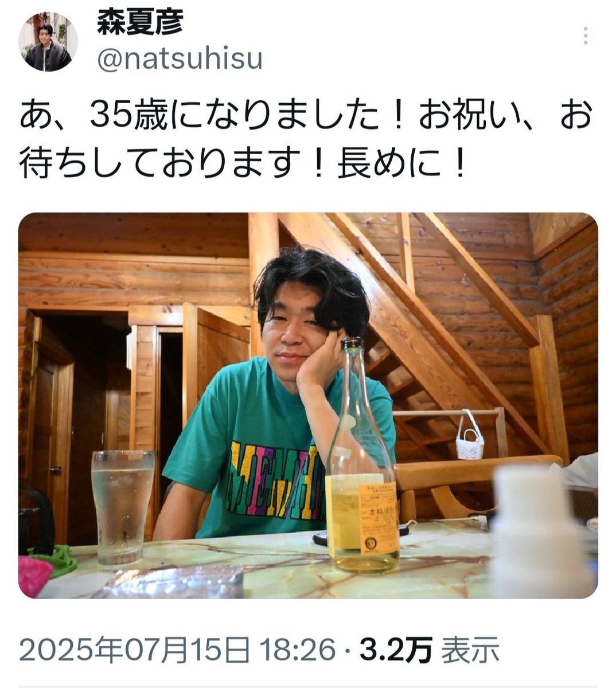The height and width of the screenshot is (688, 616).
Task: Open the round profile avatar picture
Action: tap(48, 42)
